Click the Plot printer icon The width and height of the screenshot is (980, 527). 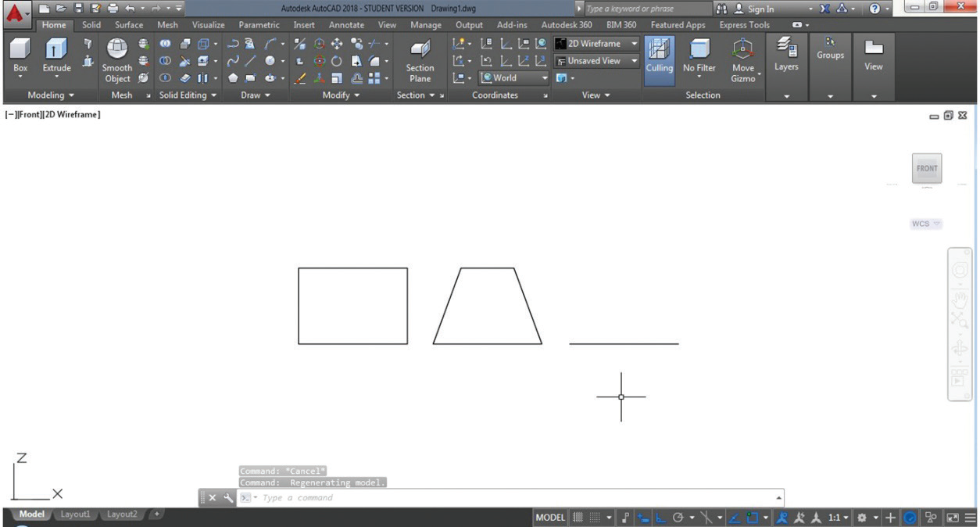[113, 9]
